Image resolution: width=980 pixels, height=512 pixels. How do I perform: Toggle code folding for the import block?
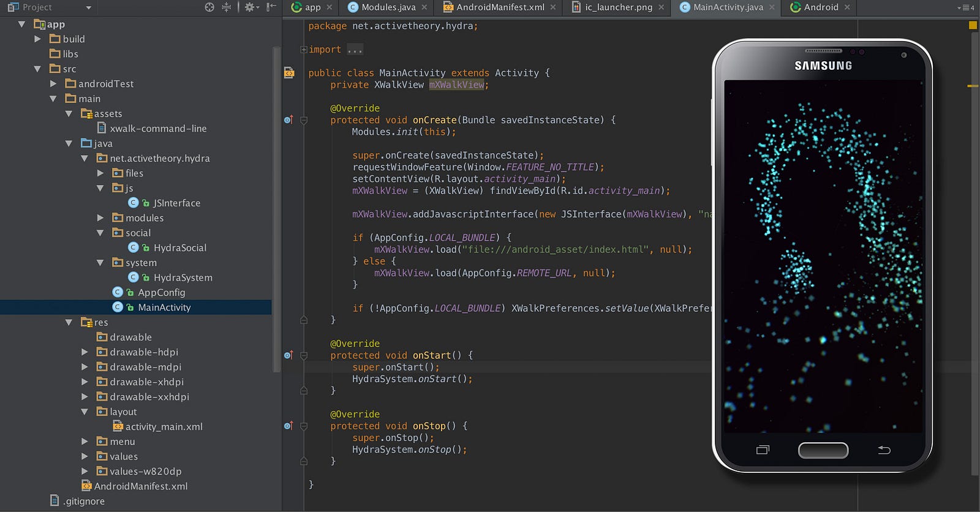304,50
